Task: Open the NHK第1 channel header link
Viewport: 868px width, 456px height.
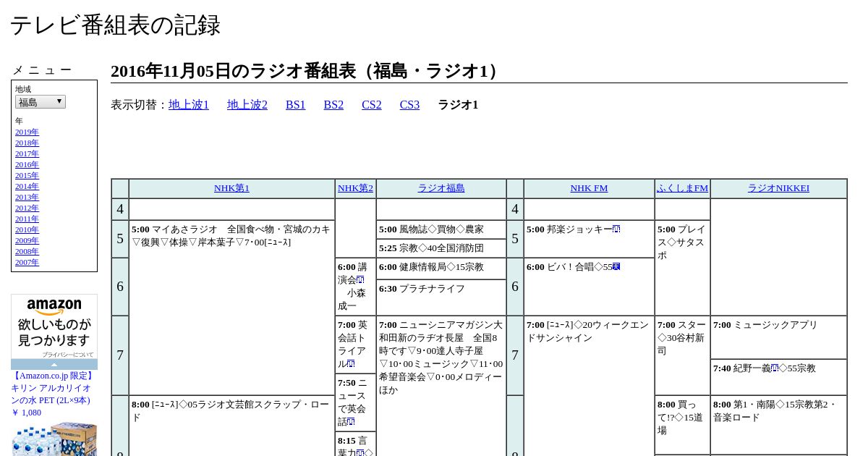Action: pos(231,188)
